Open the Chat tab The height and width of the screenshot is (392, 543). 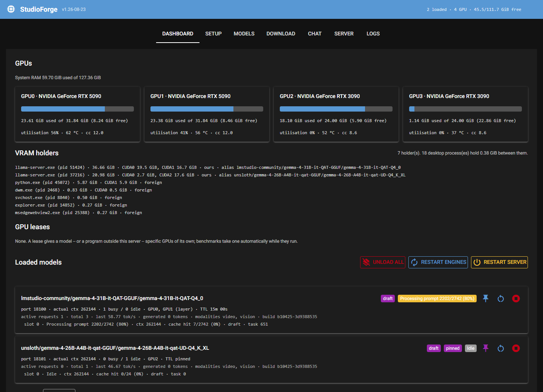click(x=314, y=34)
